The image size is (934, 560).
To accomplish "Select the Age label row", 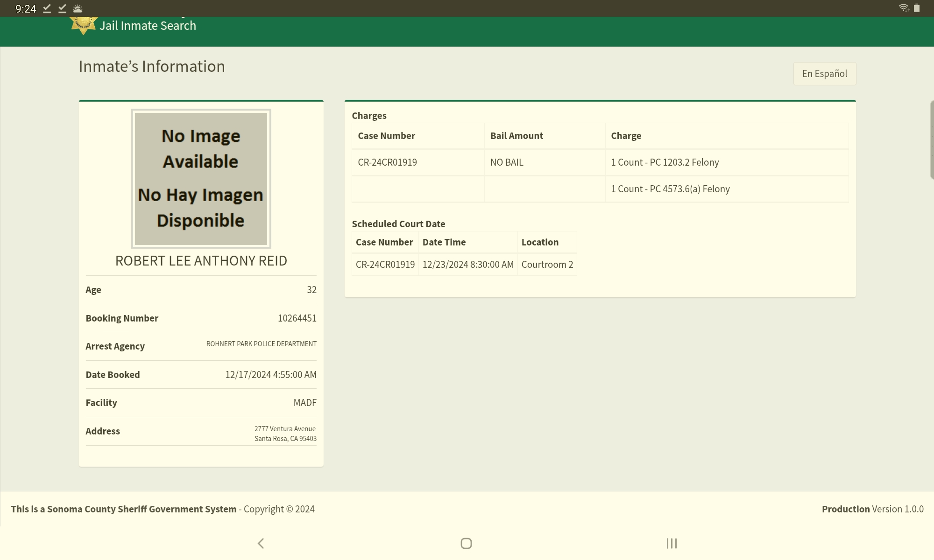I will (x=201, y=290).
